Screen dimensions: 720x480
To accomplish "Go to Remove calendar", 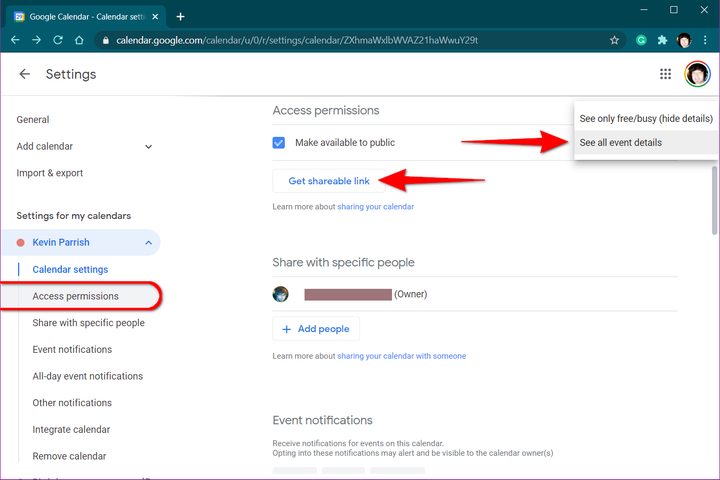I will (69, 456).
